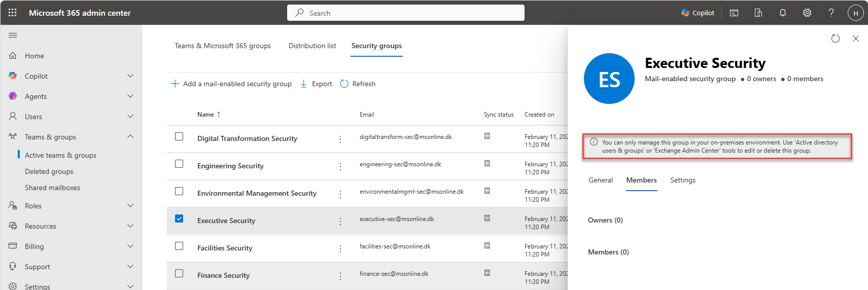Refresh the Executive Security details panel
The width and height of the screenshot is (868, 290).
(x=835, y=39)
